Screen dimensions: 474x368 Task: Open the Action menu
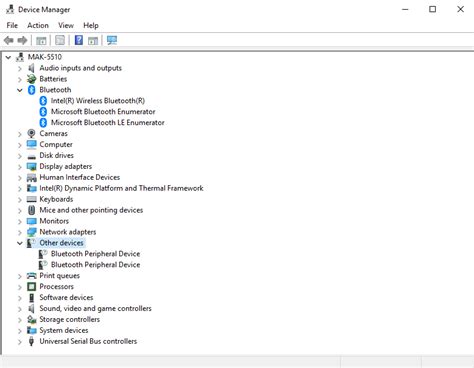pos(38,25)
